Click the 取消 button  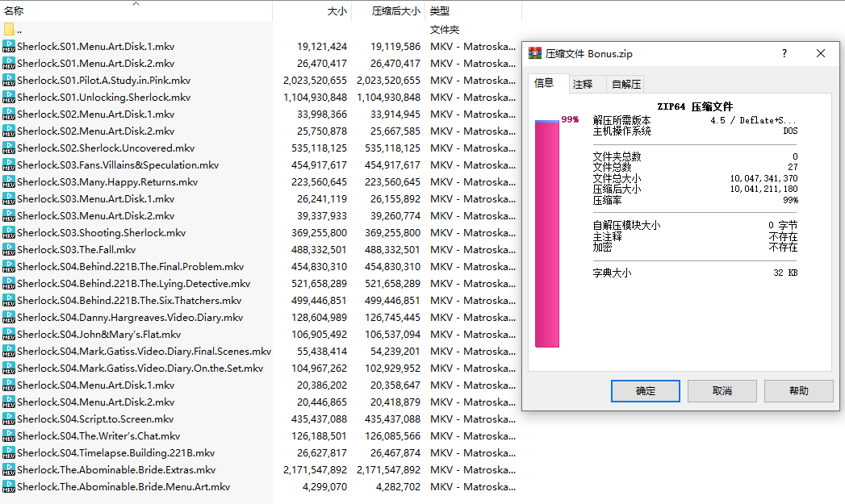coord(722,391)
